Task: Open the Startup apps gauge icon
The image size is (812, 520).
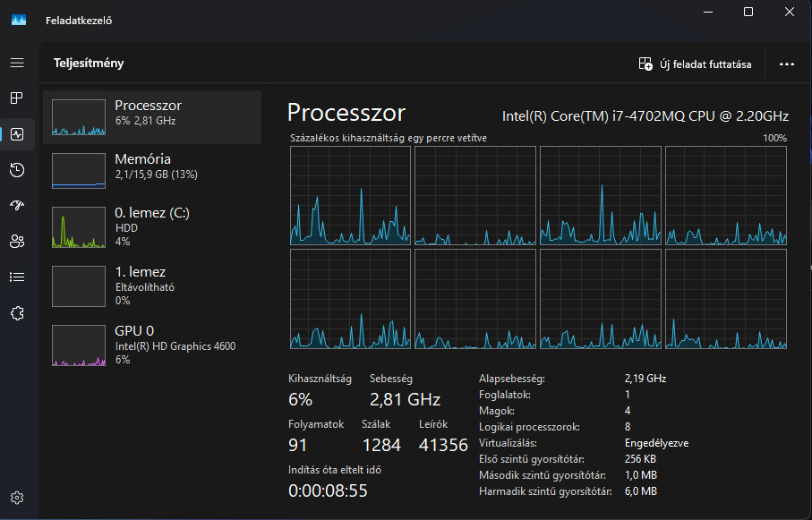Action: point(17,205)
